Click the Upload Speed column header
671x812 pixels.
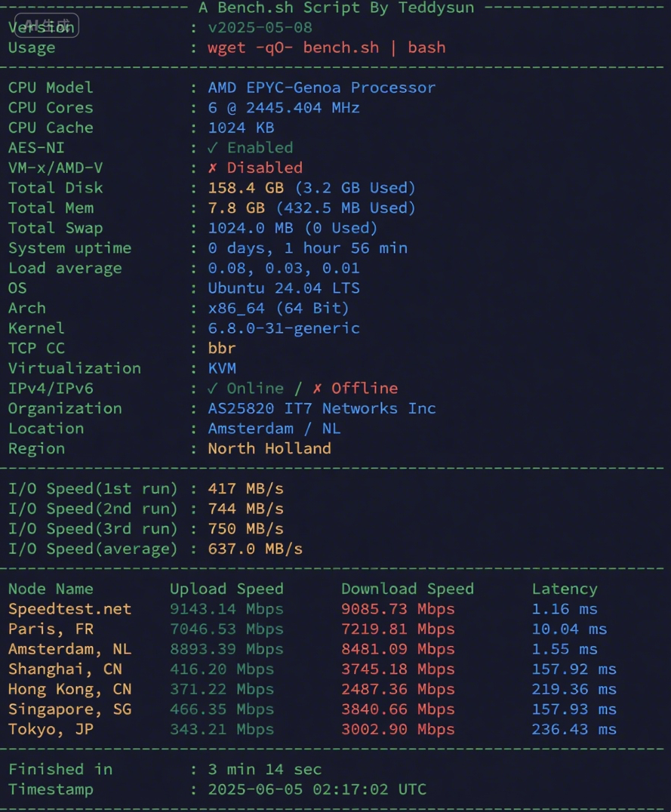coord(226,589)
